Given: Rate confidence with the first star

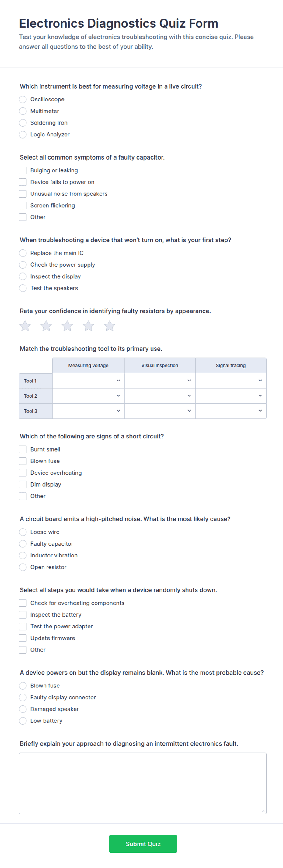Looking at the screenshot, I should 25,326.
